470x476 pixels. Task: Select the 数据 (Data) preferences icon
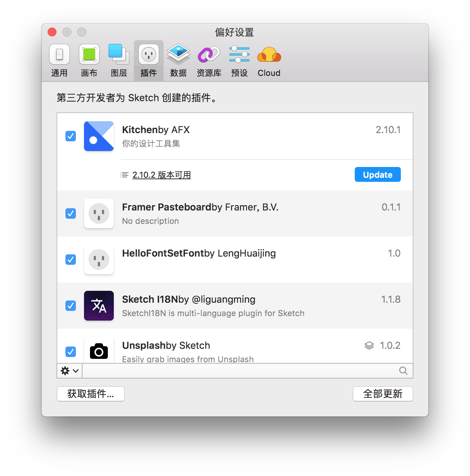[178, 60]
